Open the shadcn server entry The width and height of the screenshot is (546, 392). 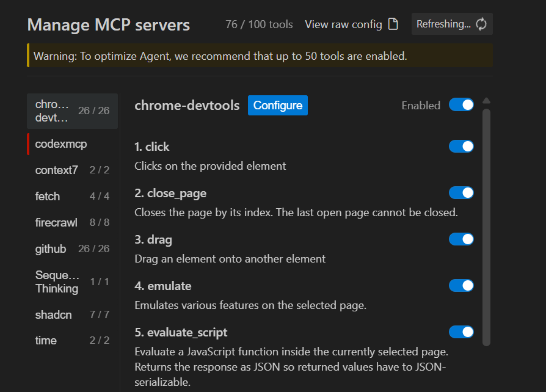pos(73,314)
